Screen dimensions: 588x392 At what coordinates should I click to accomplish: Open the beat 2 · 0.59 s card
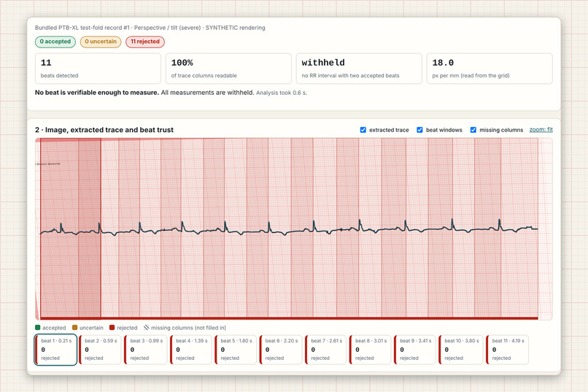(x=101, y=350)
